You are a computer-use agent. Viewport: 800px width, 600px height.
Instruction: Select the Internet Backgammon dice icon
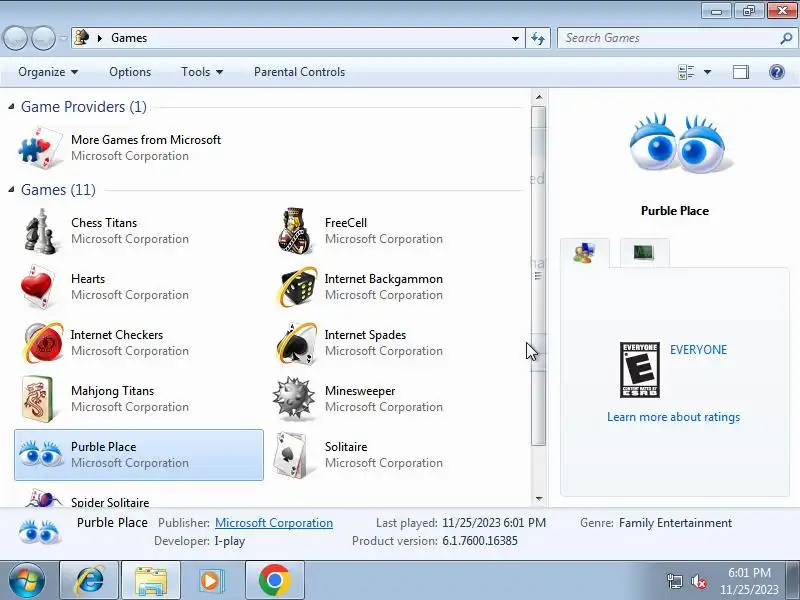[x=296, y=287]
